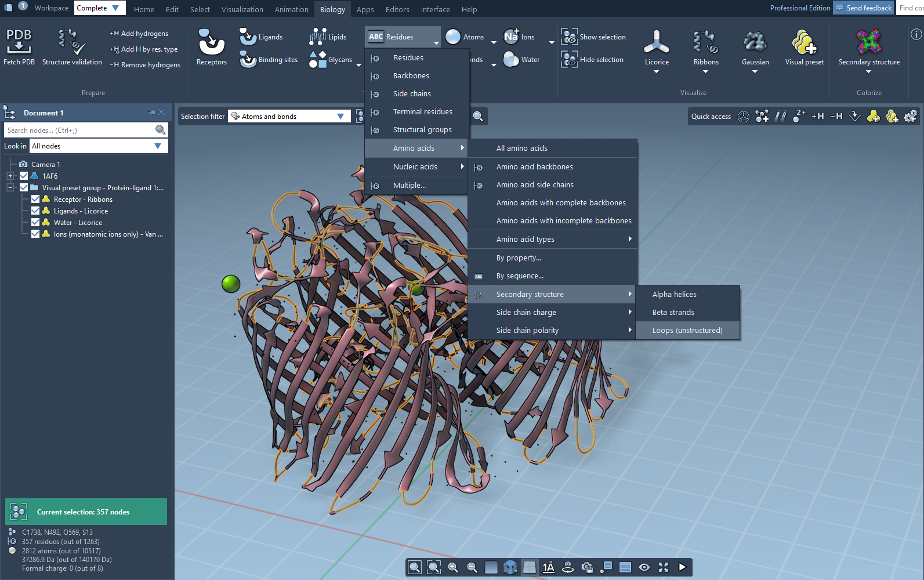Expand the Look in All nodes dropdown

pyautogui.click(x=157, y=146)
